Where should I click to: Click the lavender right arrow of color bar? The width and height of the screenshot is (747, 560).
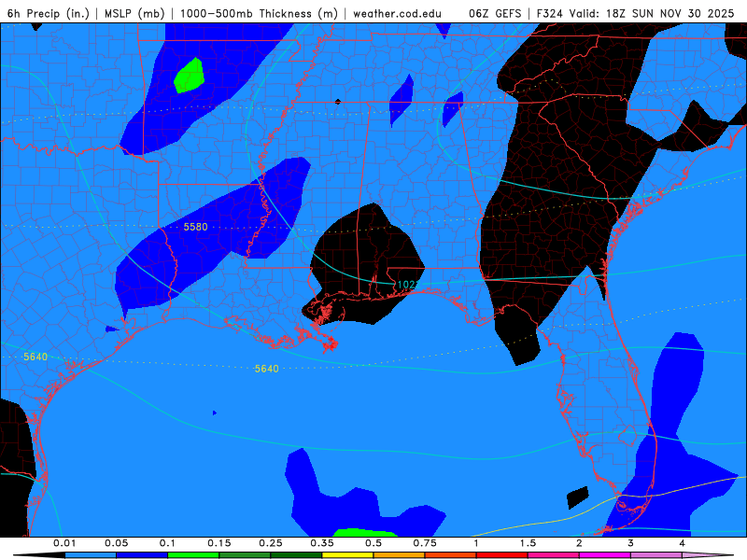[x=708, y=555]
